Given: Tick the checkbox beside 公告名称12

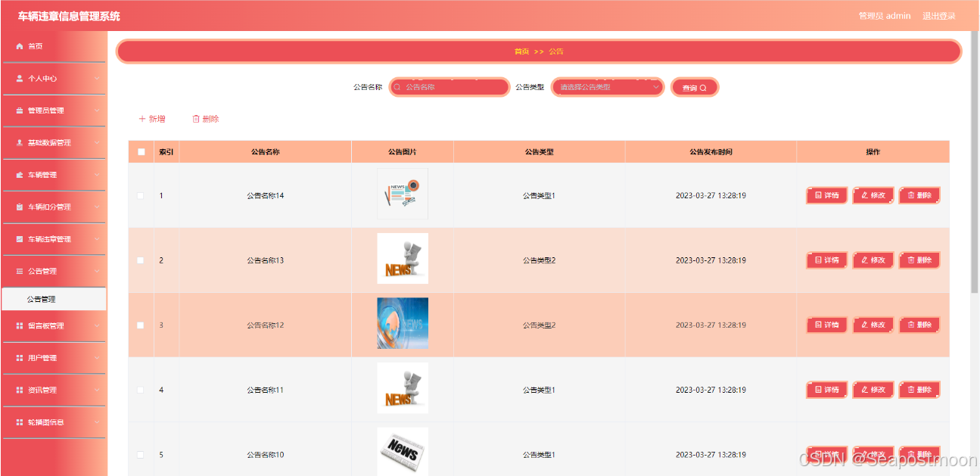Looking at the screenshot, I should (x=140, y=324).
